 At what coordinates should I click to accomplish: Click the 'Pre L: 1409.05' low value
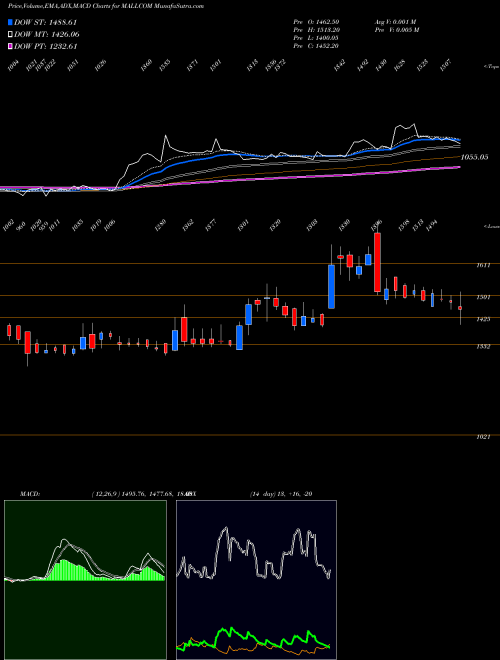click(x=316, y=38)
